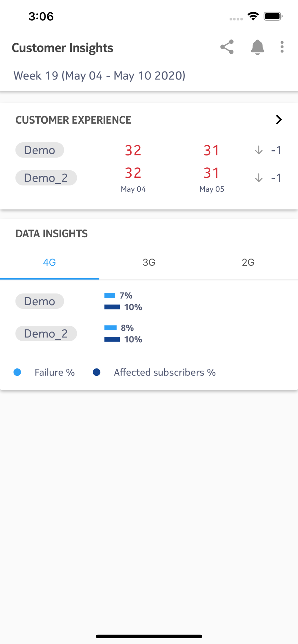Tap Demo 7% failure bar
The width and height of the screenshot is (298, 644).
(110, 295)
